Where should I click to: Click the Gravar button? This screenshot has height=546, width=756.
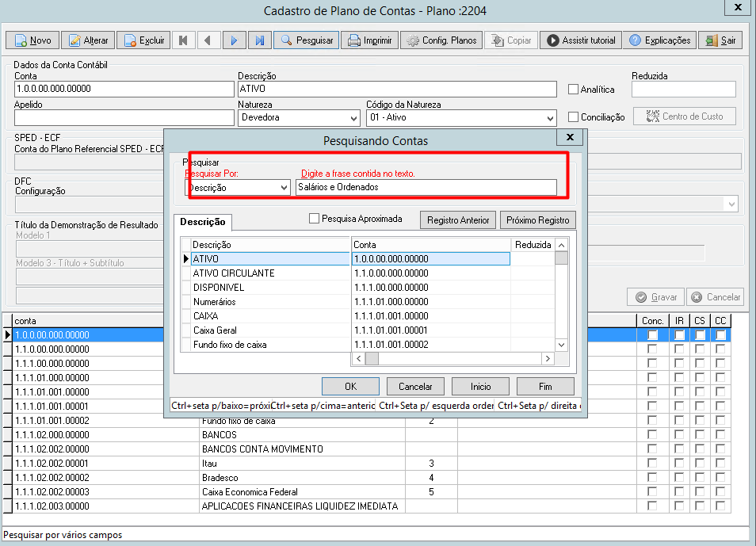[655, 297]
